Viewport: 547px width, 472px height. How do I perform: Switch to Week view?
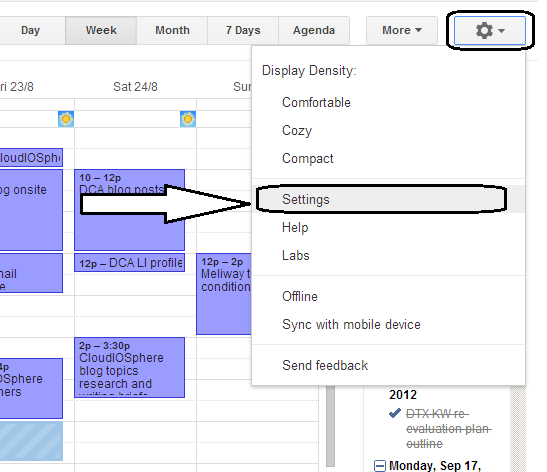coord(101,30)
